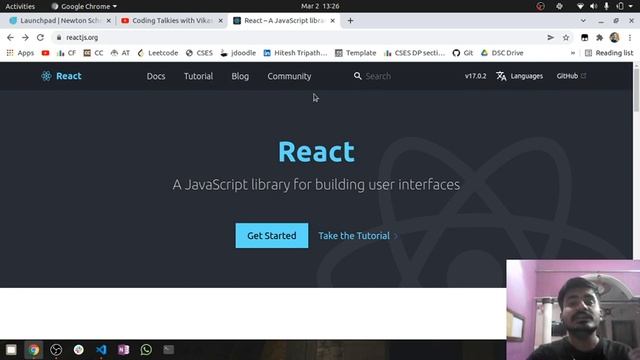Open the Wi-Fi network indicator

pos(580,6)
